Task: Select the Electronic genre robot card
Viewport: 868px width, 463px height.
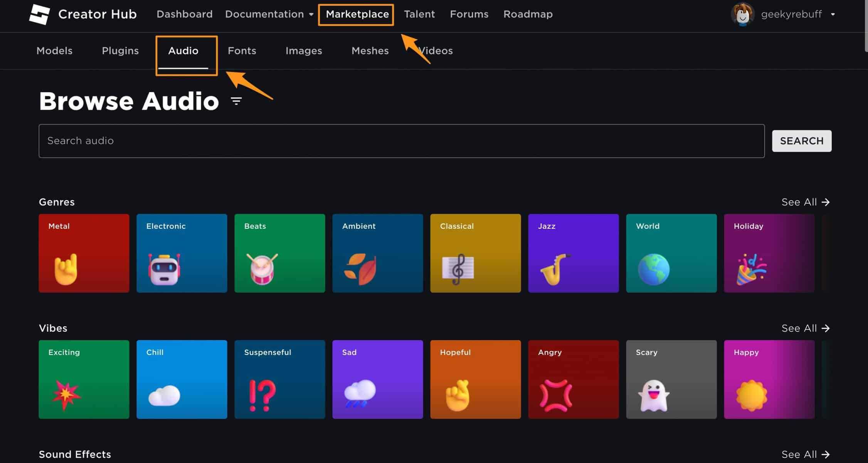Action: coord(182,253)
